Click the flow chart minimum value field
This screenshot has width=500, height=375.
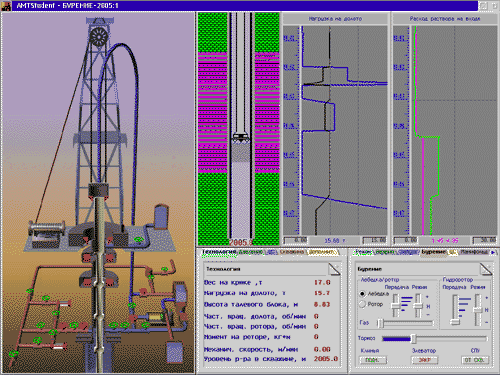(x=406, y=240)
